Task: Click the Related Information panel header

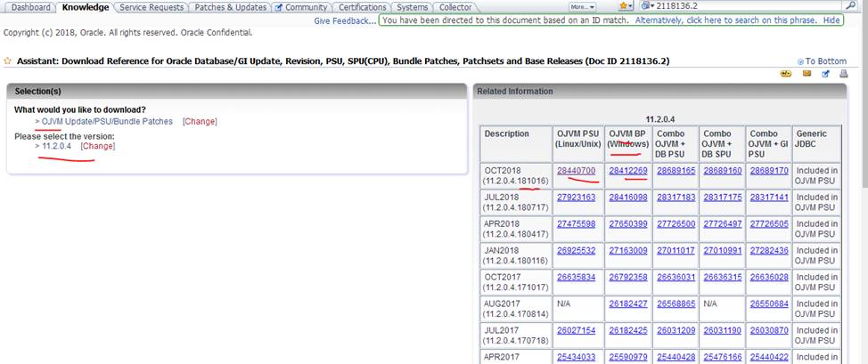Action: tap(659, 92)
